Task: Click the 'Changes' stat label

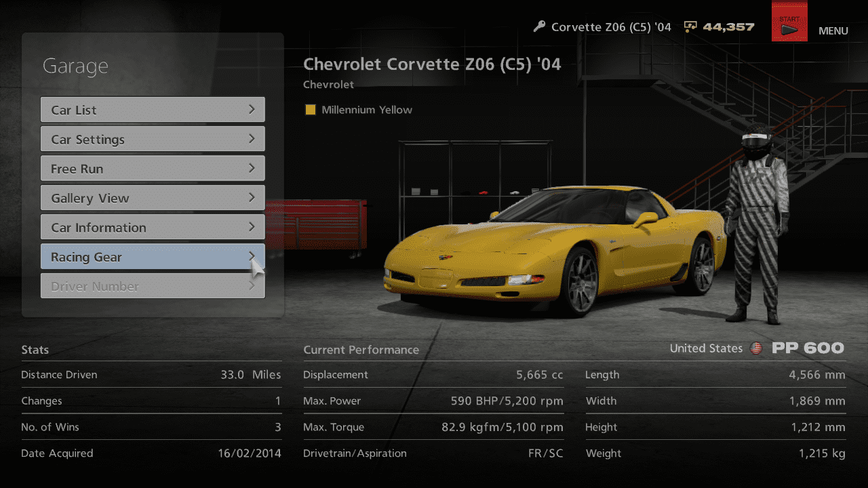Action: [41, 401]
